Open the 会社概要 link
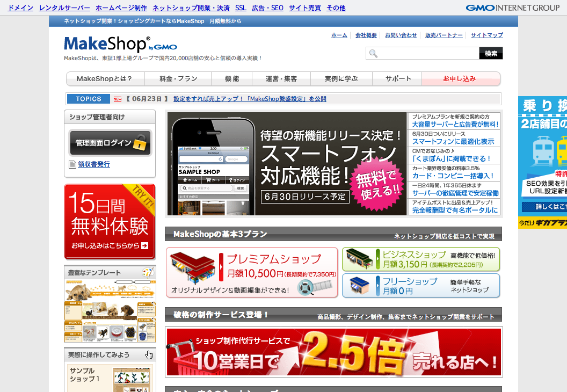Viewport: 567px width, 392px height. pos(366,35)
